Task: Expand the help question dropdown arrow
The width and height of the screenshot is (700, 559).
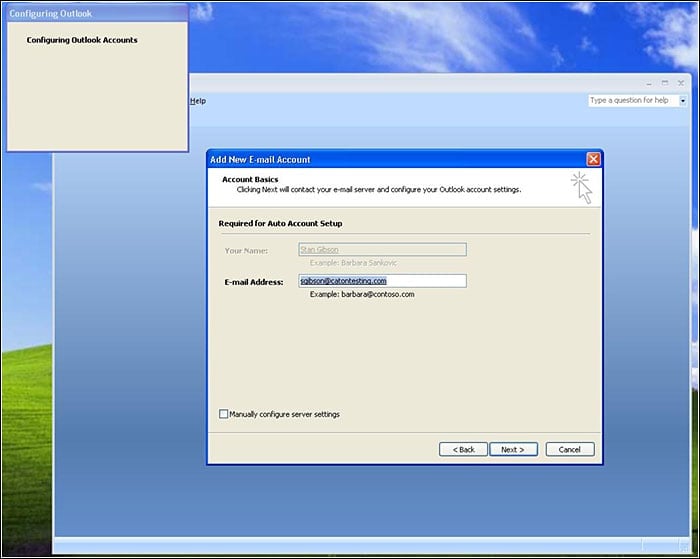Action: [683, 101]
